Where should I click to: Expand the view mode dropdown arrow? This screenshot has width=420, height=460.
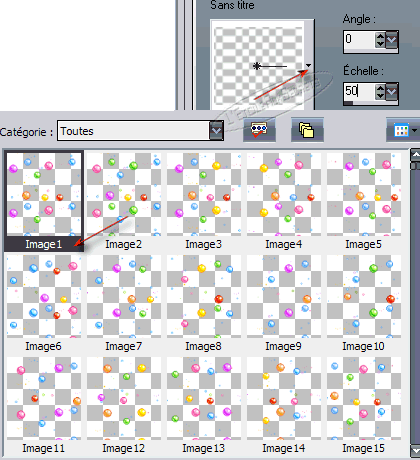coord(415,130)
